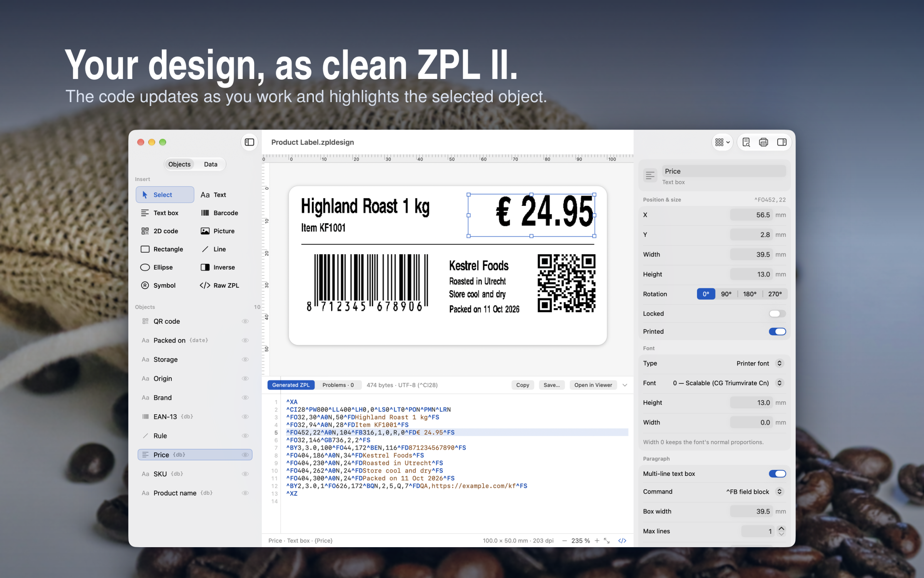This screenshot has height=578, width=924.
Task: Switch to the Objects tab
Action: pyautogui.click(x=179, y=164)
